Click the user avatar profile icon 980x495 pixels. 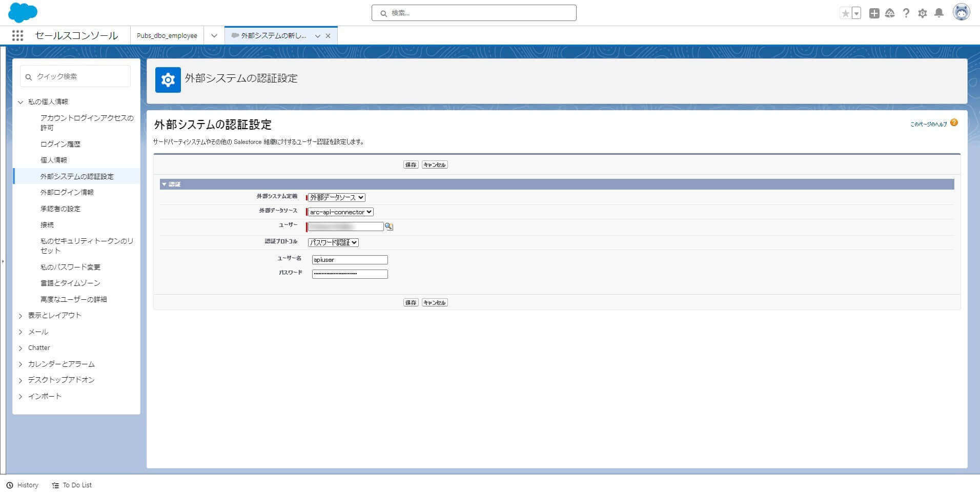pos(962,12)
